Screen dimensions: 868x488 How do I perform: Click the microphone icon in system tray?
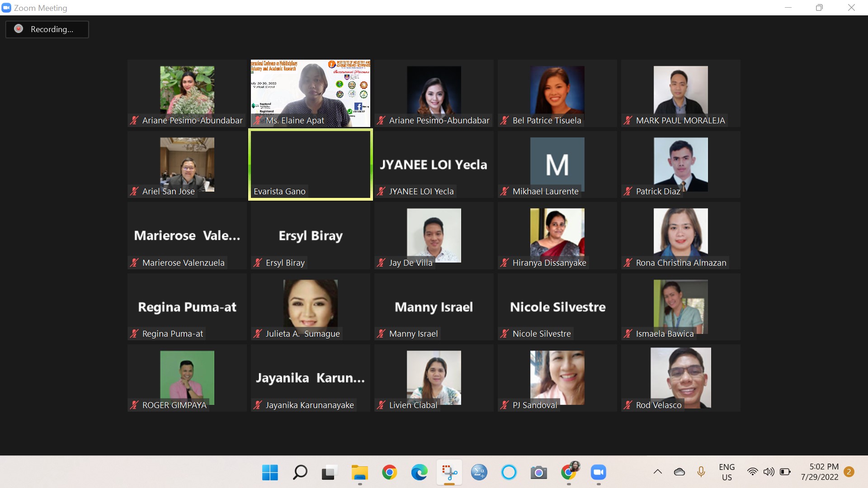click(701, 472)
